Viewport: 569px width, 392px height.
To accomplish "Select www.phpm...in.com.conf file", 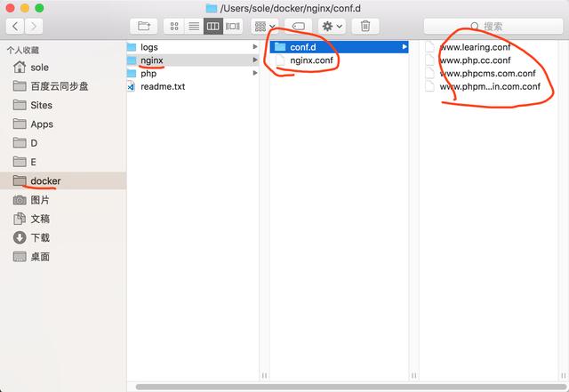I will pos(489,86).
